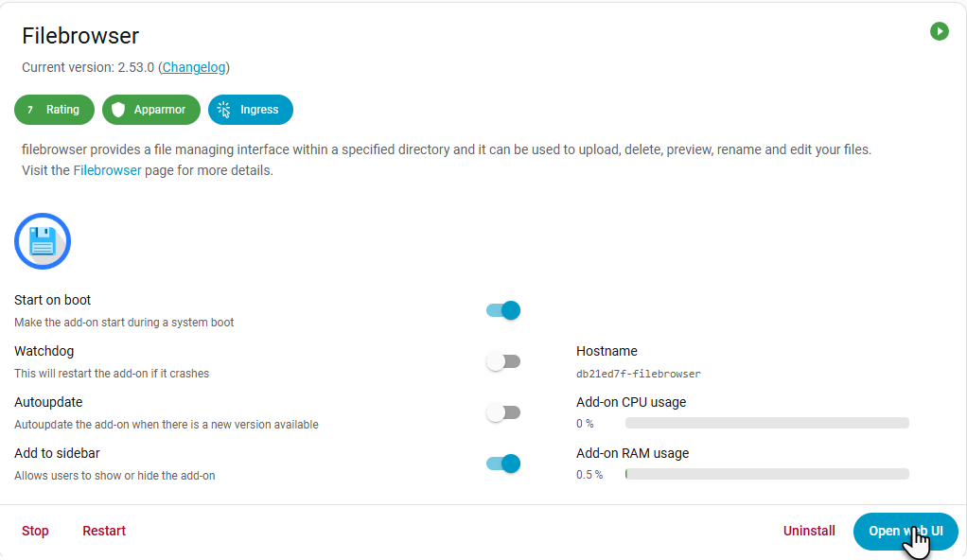Turn on Autoupdate
The height and width of the screenshot is (560, 967).
click(502, 412)
